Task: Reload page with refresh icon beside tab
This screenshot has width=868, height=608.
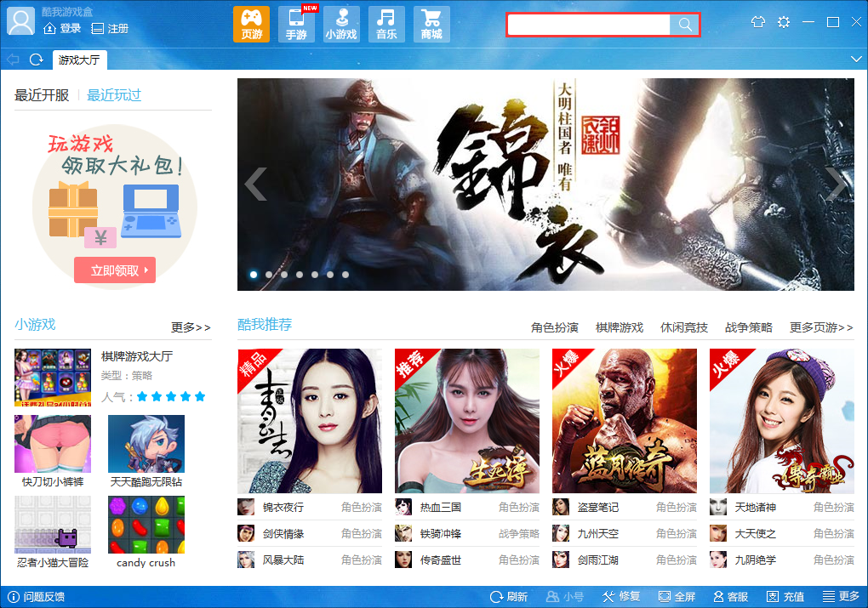Action: coord(37,60)
